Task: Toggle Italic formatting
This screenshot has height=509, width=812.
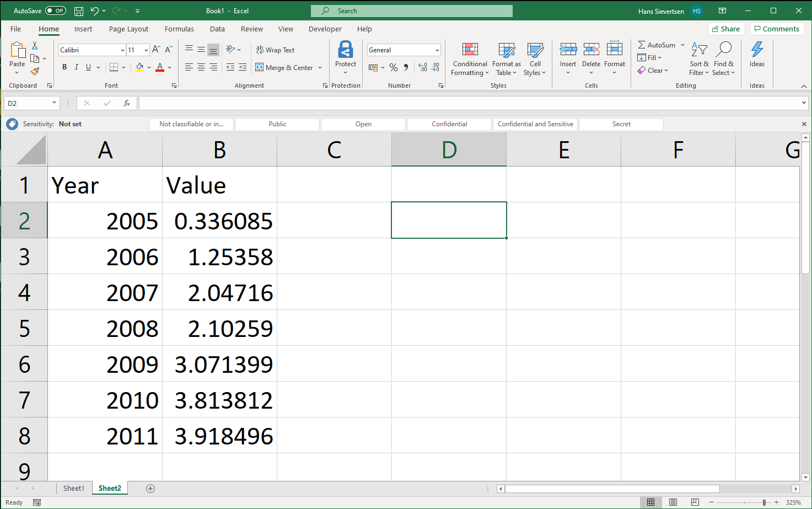Action: (x=76, y=67)
